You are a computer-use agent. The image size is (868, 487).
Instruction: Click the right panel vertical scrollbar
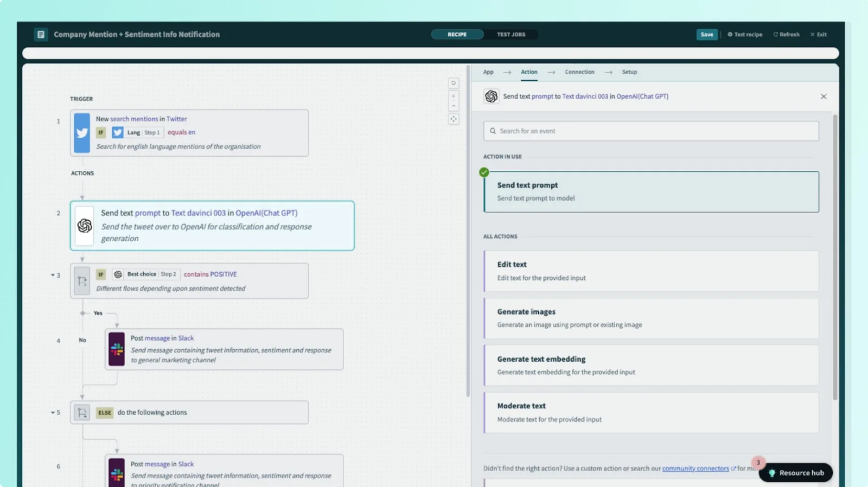tap(835, 258)
